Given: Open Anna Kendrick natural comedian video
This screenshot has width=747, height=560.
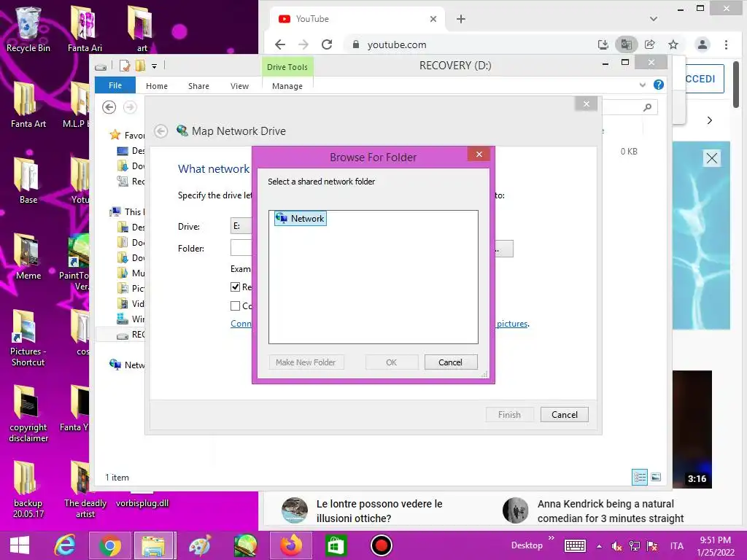Looking at the screenshot, I should [611, 511].
